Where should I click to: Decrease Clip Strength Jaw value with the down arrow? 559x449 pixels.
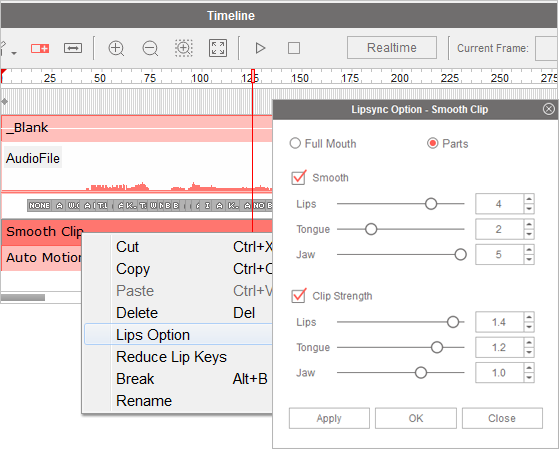click(529, 378)
